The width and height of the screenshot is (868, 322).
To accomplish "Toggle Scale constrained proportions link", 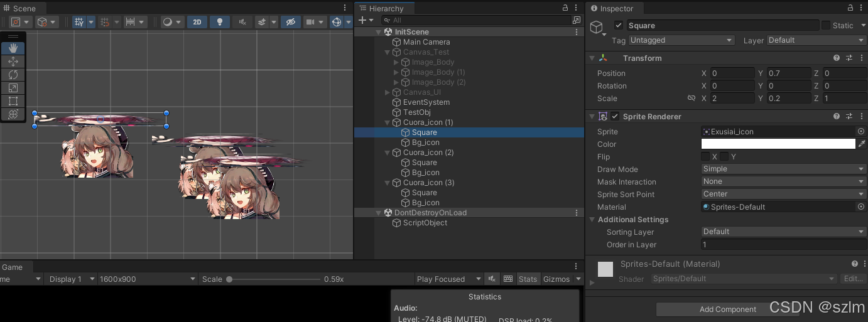I will [x=692, y=99].
